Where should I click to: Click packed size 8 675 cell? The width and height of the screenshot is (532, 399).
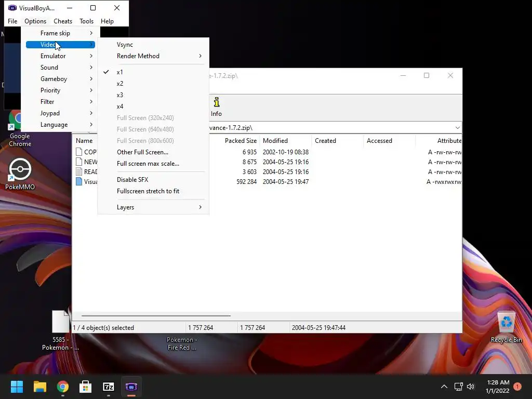[249, 162]
